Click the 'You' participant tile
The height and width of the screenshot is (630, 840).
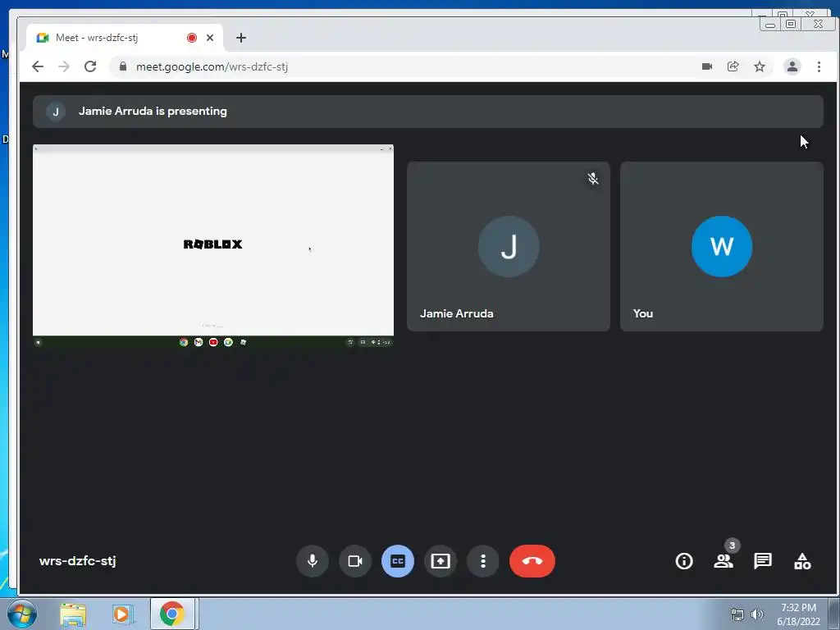tap(722, 246)
